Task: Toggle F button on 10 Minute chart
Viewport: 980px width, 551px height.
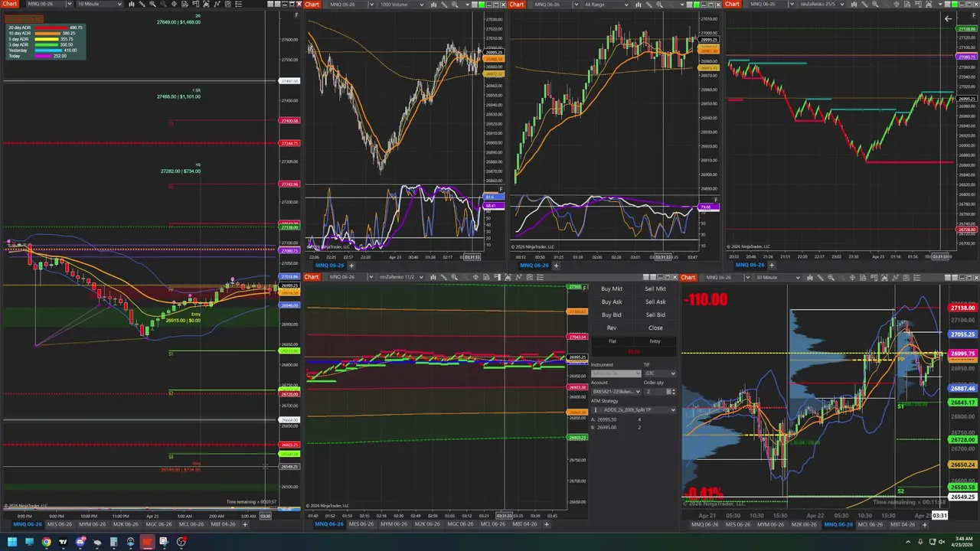Action: pos(296,15)
